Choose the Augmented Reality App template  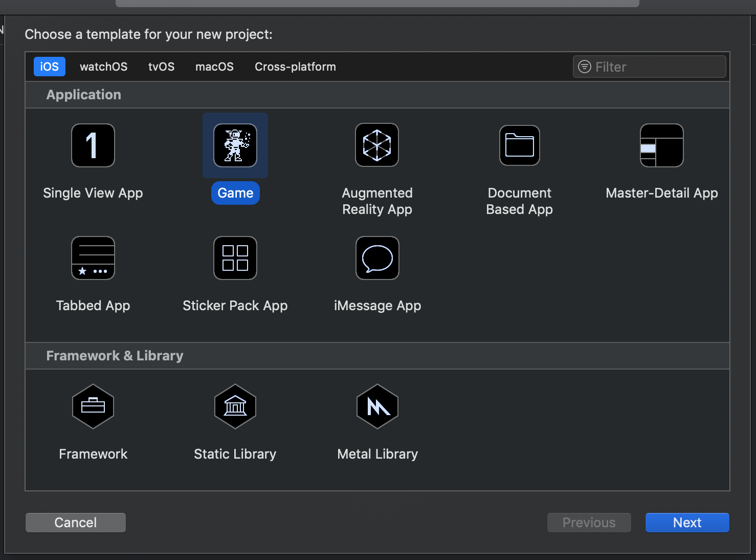(x=377, y=145)
